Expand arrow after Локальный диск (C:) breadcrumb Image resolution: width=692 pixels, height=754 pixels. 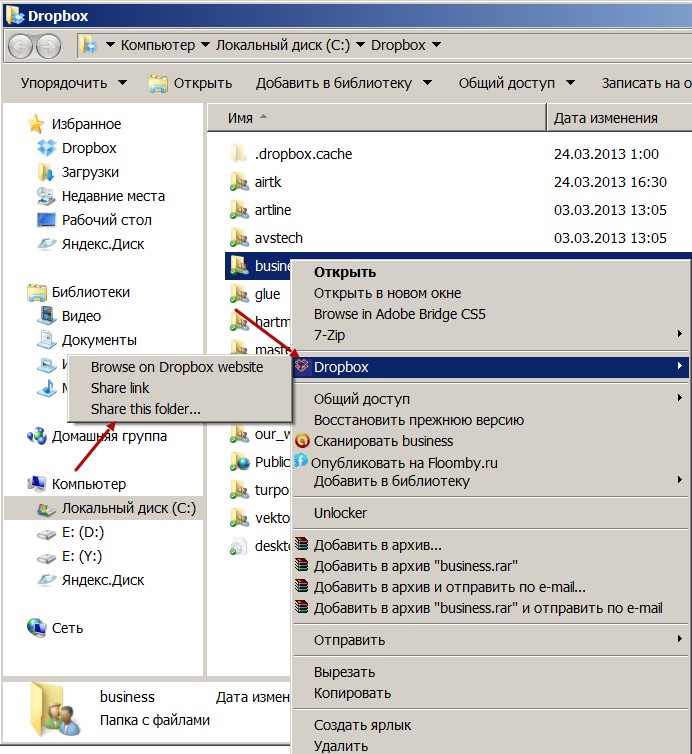(360, 45)
